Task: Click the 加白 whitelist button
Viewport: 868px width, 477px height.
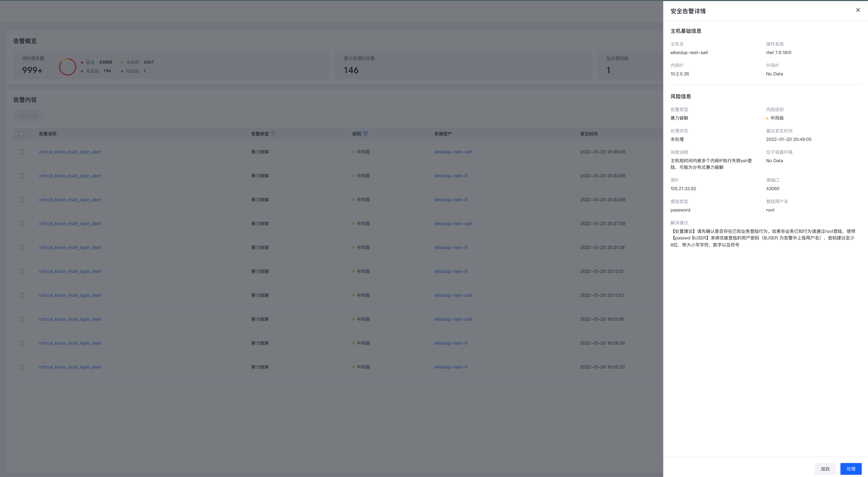Action: (825, 469)
